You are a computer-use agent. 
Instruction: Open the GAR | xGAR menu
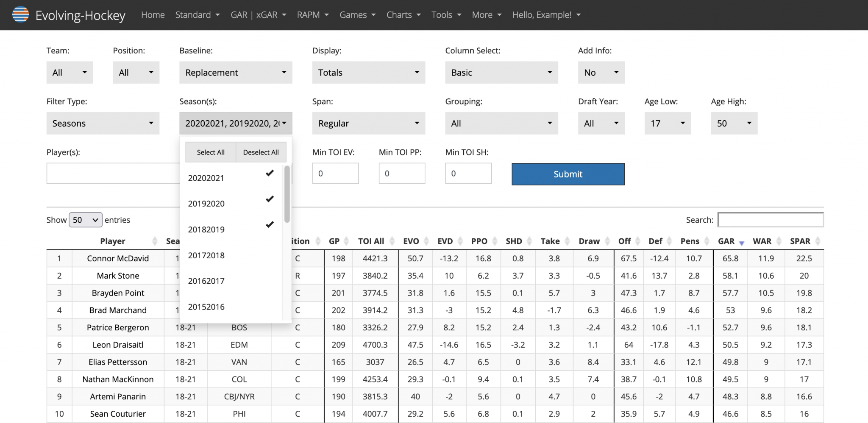coord(258,15)
